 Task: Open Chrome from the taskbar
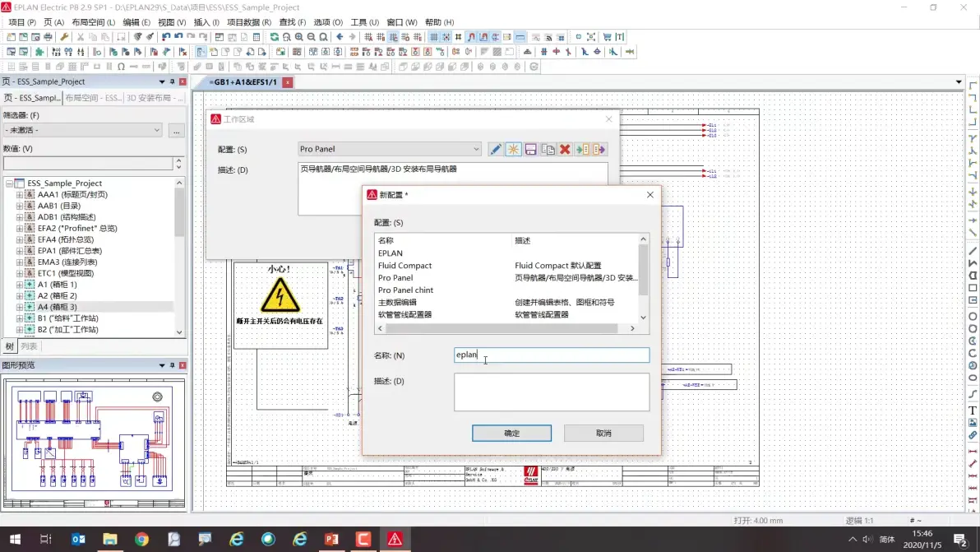tap(142, 539)
